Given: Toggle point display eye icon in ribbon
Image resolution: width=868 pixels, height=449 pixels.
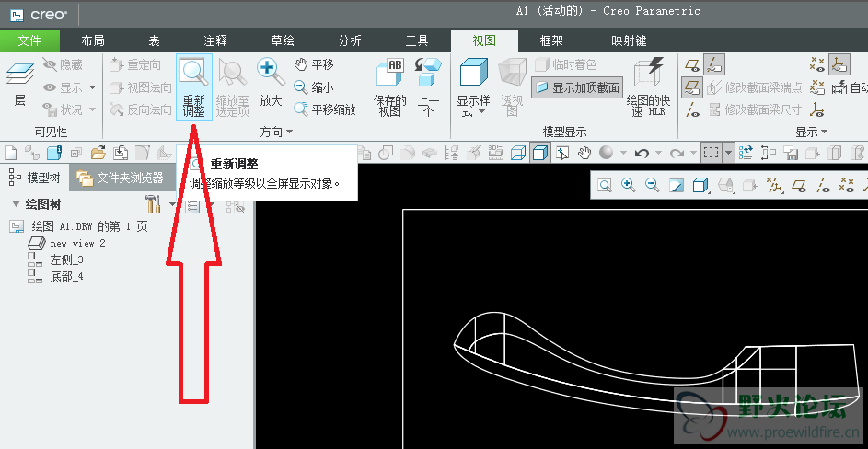Looking at the screenshot, I should pos(817,64).
